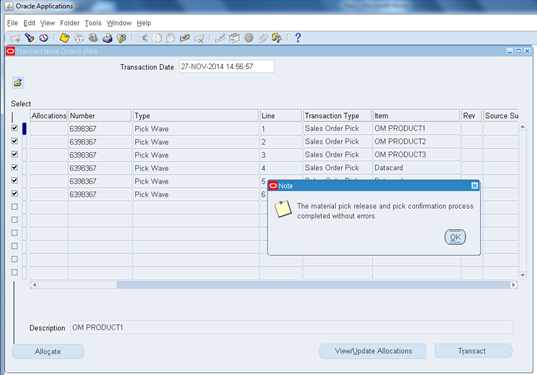The height and width of the screenshot is (375, 537).
Task: Open the Tools menu
Action: point(93,23)
